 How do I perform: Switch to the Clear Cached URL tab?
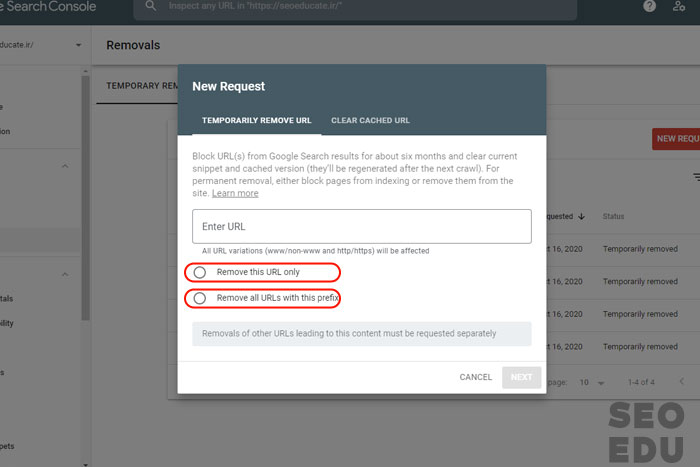click(370, 120)
